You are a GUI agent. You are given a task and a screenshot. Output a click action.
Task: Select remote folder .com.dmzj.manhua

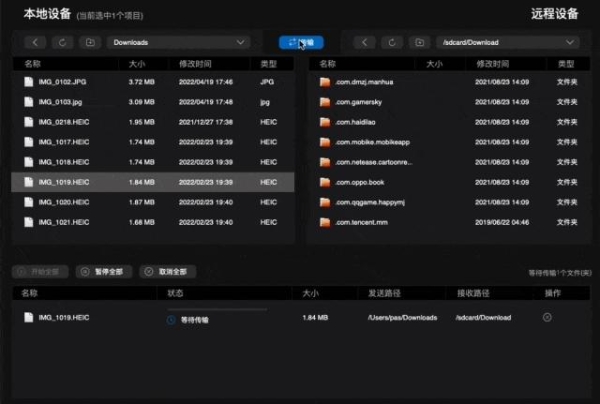(x=450, y=82)
